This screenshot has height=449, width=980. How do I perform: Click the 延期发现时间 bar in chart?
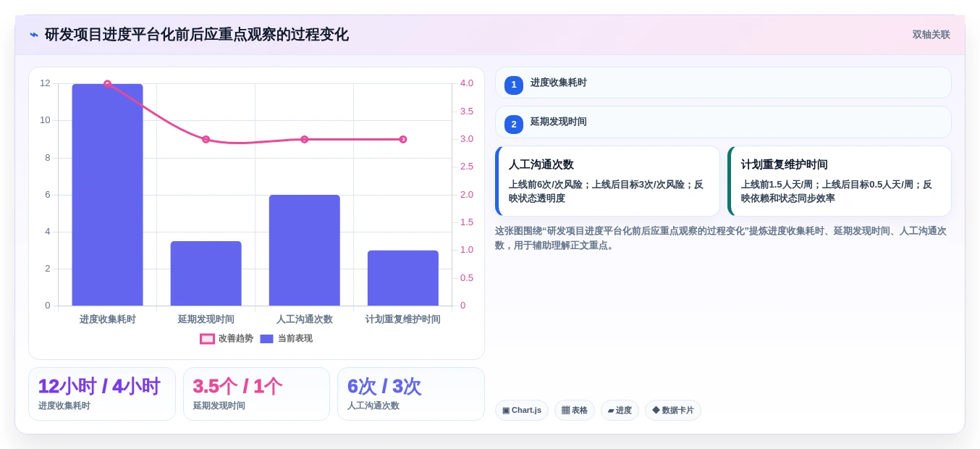[x=206, y=273]
